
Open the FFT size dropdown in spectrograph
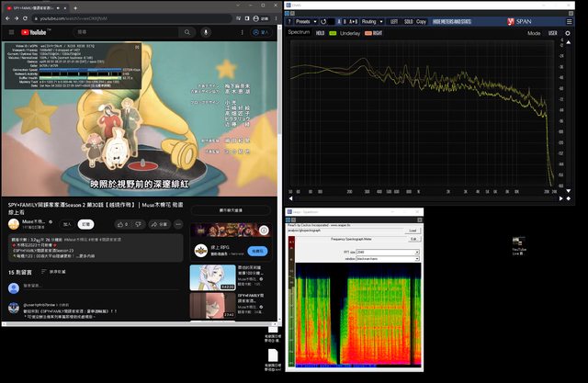tap(388, 252)
